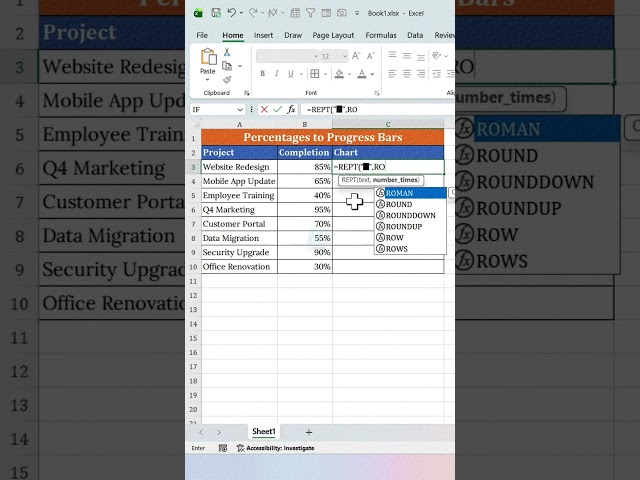The image size is (640, 480).
Task: Click the Fill Color bucket icon
Action: 339,73
